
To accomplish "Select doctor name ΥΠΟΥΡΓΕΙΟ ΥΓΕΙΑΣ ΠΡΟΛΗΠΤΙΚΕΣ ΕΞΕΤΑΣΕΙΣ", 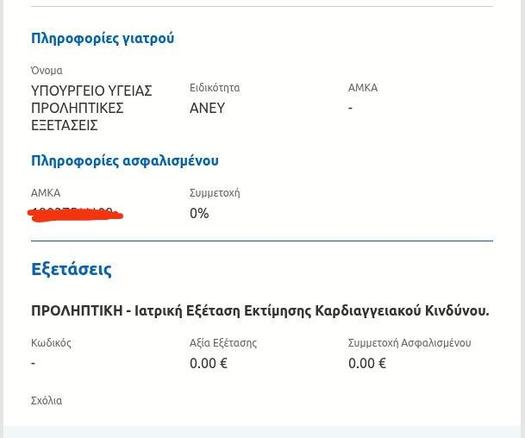I will pos(91,108).
